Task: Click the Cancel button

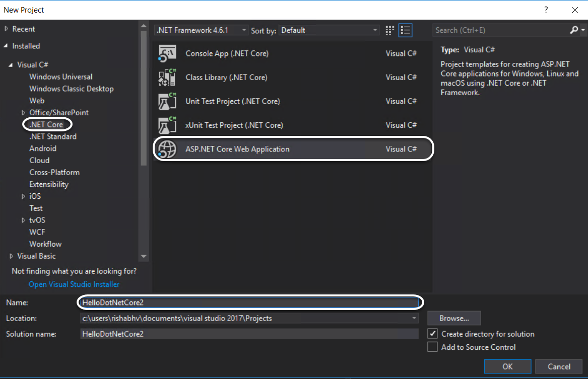Action: point(559,366)
